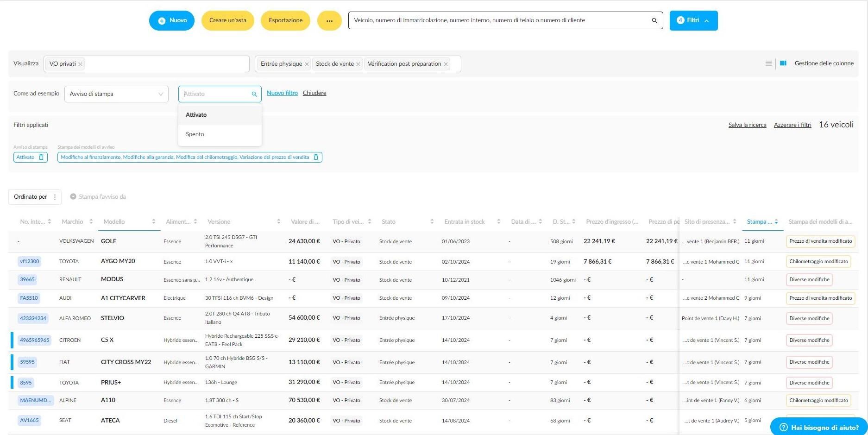Open Gestione delle colonne link
This screenshot has height=435, width=868.
824,63
